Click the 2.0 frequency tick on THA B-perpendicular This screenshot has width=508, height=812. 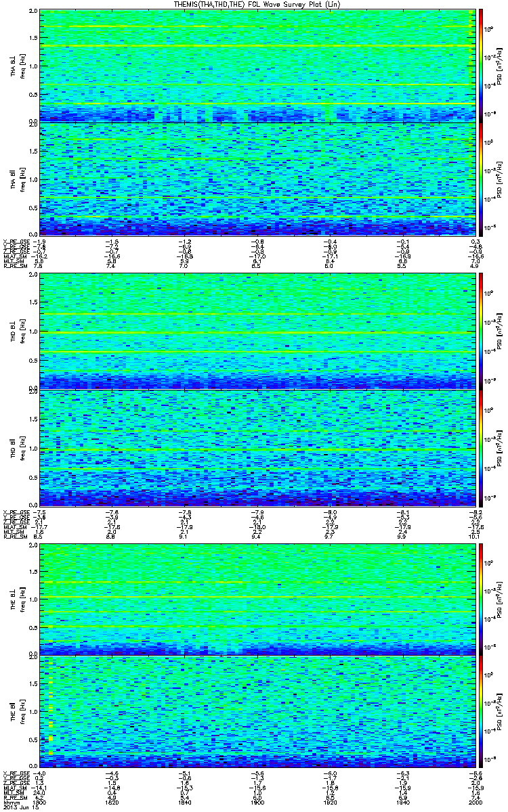tap(34, 12)
